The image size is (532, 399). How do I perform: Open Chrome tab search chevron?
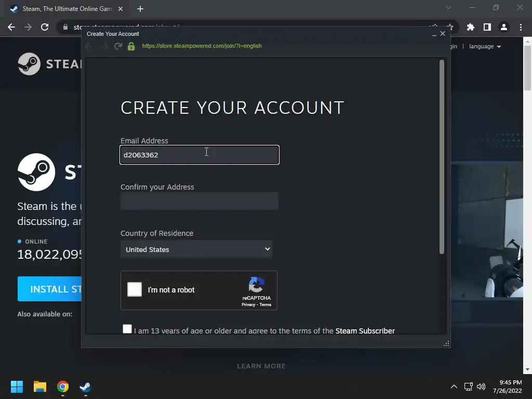448,7
